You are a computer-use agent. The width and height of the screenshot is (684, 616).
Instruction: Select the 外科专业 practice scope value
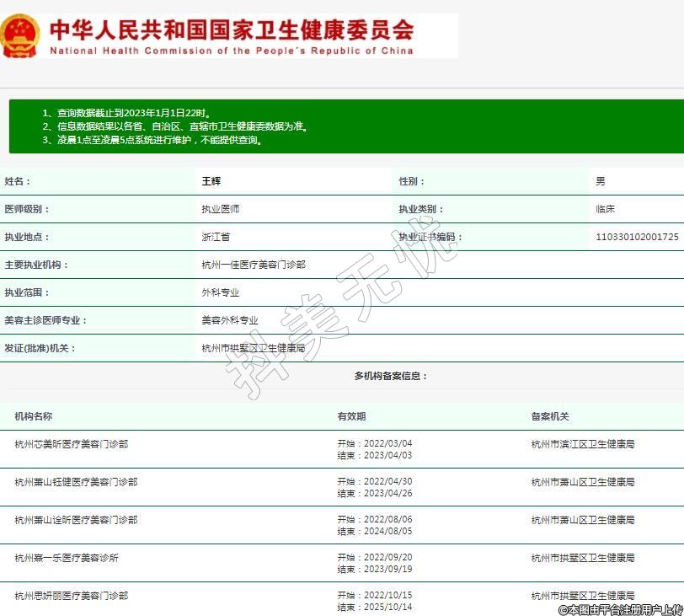pyautogui.click(x=220, y=292)
